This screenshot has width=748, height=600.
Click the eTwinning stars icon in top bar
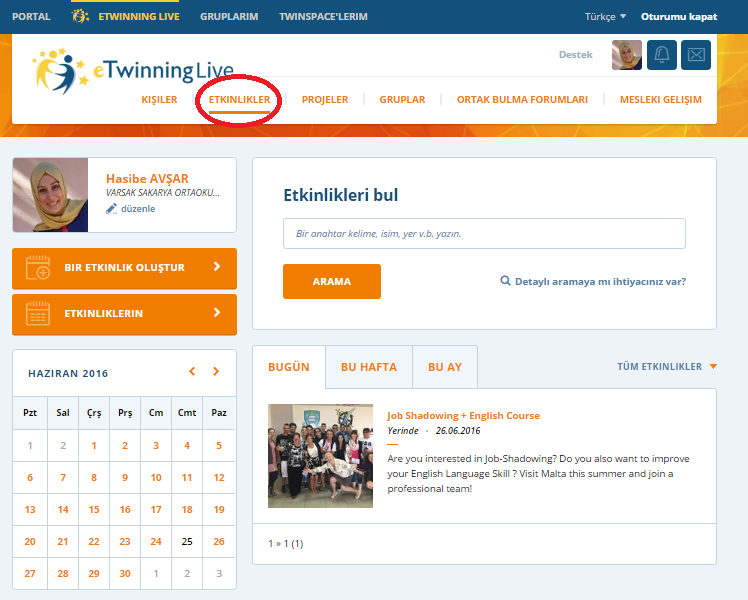coord(80,16)
